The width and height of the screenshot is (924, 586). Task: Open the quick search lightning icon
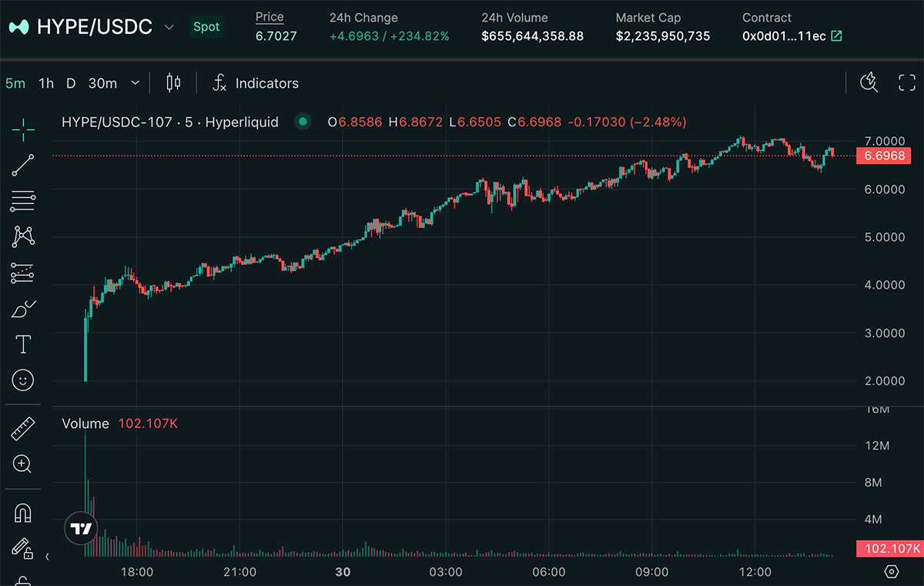869,82
